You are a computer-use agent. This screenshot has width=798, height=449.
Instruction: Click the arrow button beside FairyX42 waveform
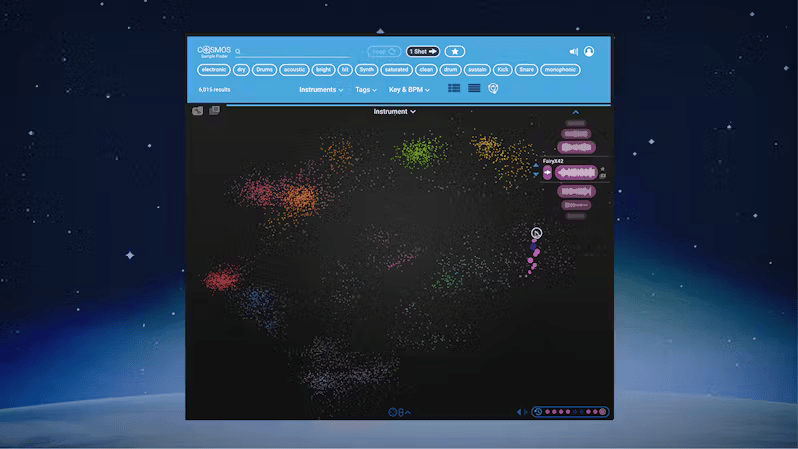click(548, 173)
